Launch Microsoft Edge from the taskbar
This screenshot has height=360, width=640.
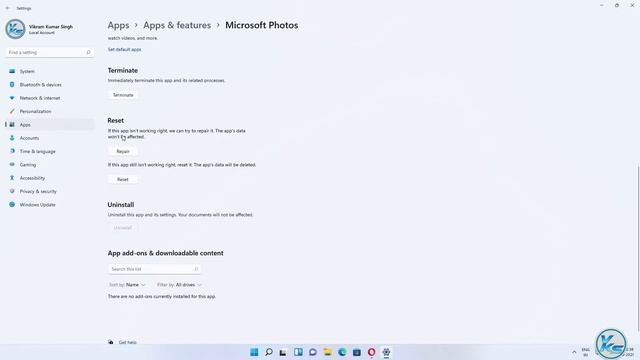tap(342, 352)
